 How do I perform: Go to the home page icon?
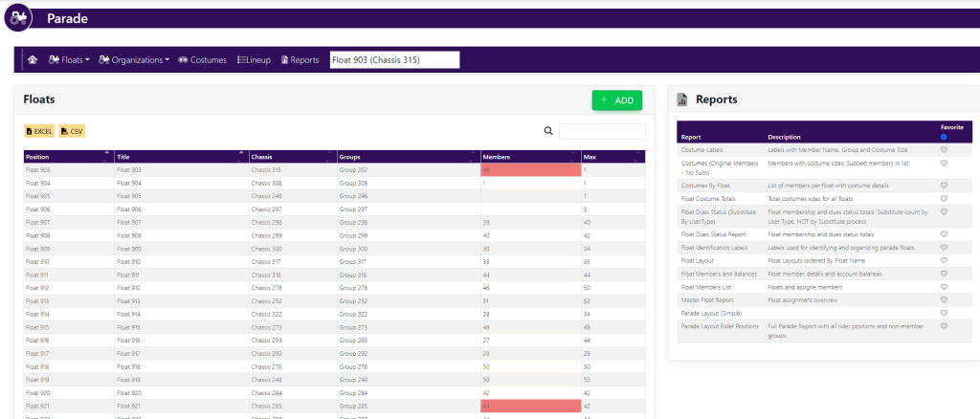pos(33,60)
